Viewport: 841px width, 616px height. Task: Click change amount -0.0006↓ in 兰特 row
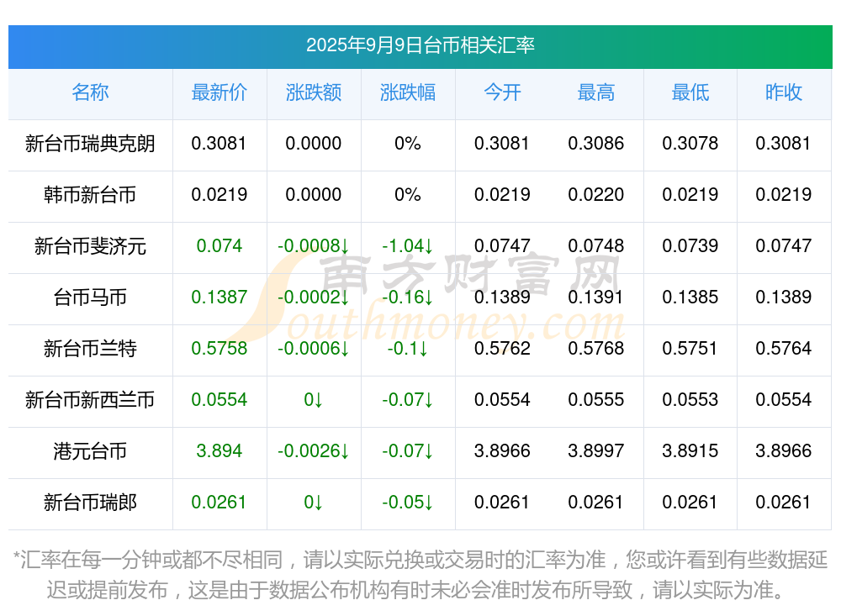coord(313,348)
